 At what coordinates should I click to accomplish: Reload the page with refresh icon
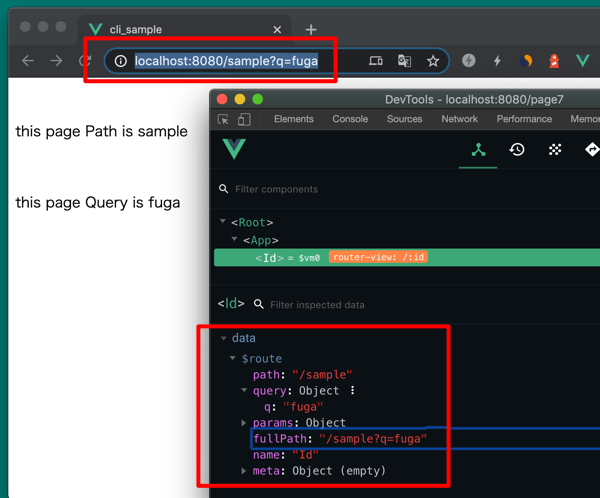(85, 60)
